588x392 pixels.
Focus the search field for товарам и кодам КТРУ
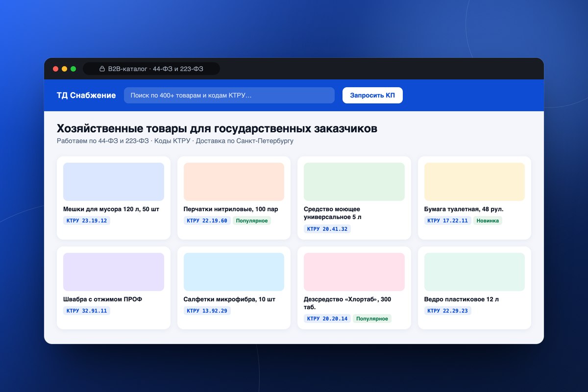coord(229,96)
